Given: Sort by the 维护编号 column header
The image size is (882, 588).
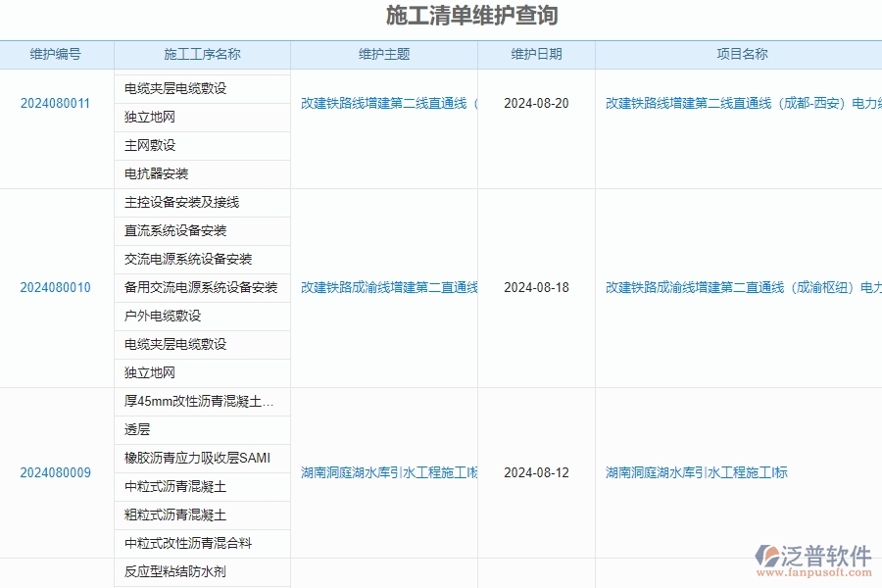Looking at the screenshot, I should [56, 55].
